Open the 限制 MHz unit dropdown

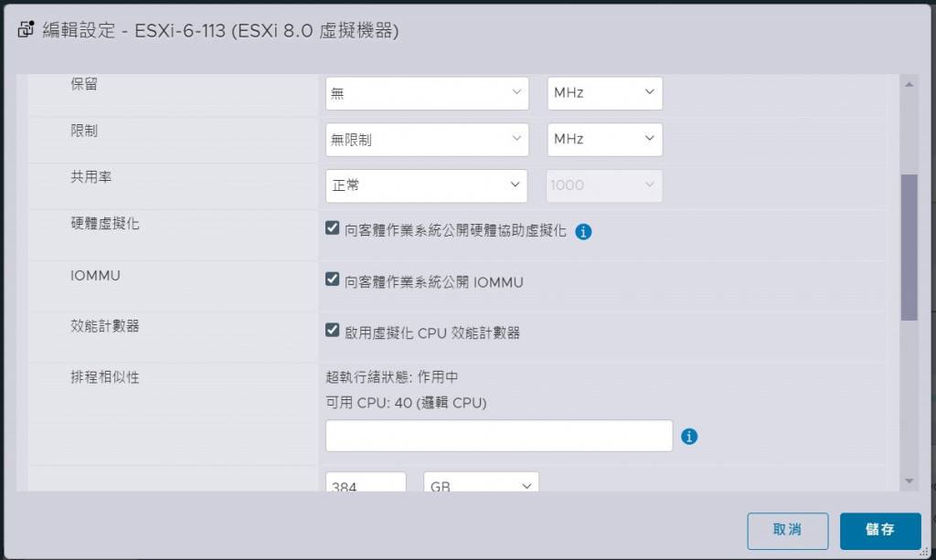[605, 140]
